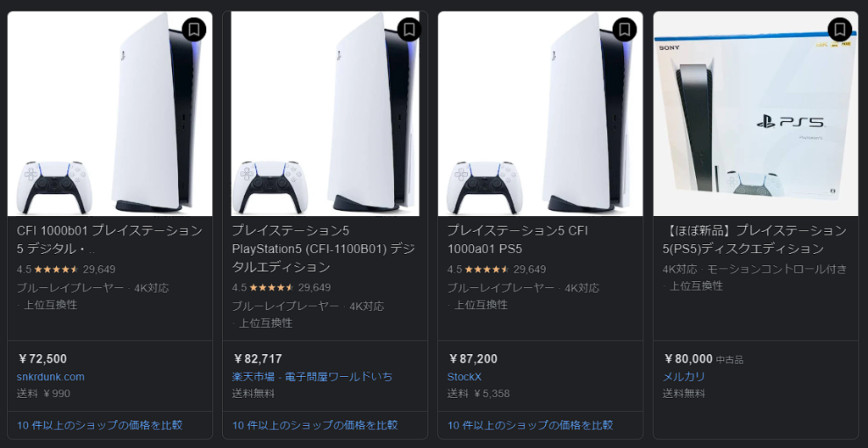Go to the メルカリ seller link

pos(683,377)
